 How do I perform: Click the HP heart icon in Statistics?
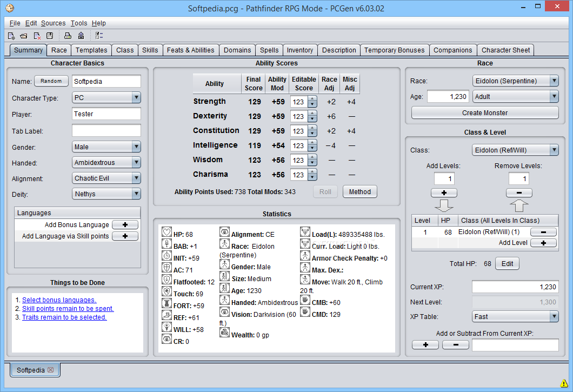click(166, 232)
